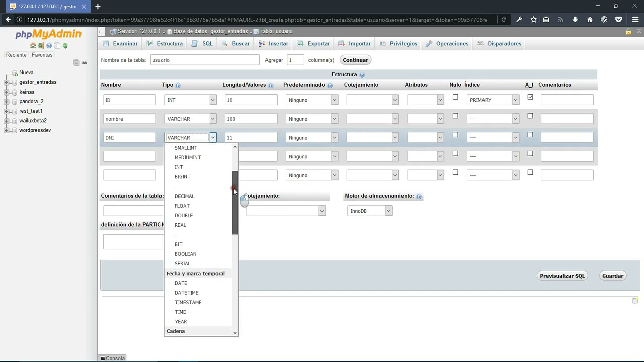Open the browser hamburger menu

pyautogui.click(x=635, y=20)
